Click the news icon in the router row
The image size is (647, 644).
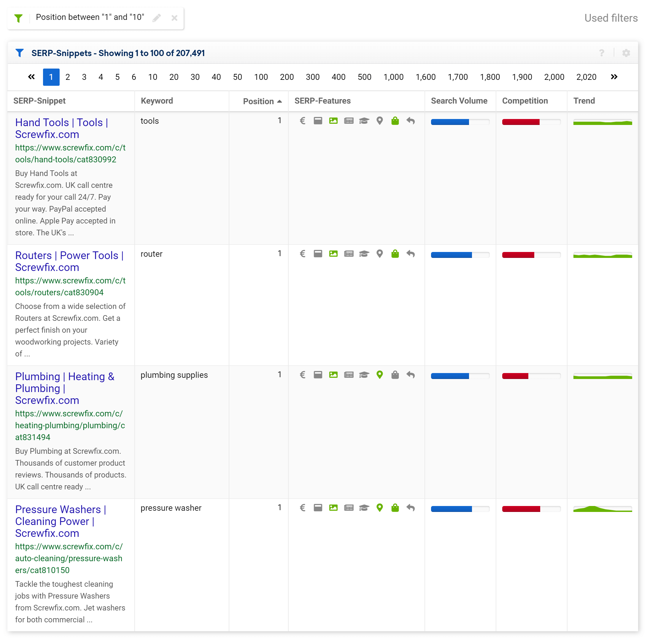349,254
